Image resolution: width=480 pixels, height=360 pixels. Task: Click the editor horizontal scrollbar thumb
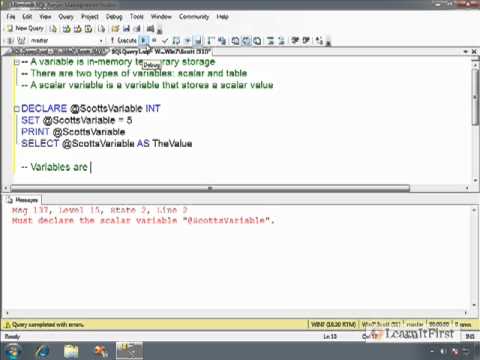tap(210, 188)
